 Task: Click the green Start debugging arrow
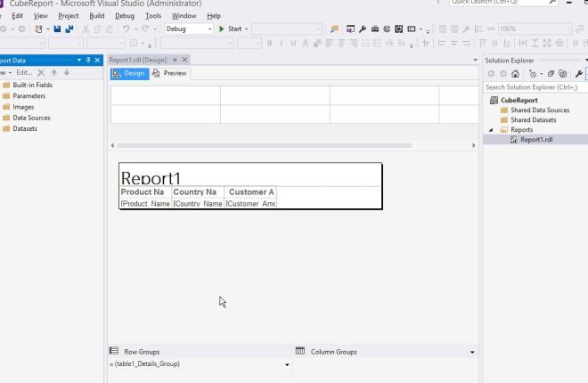click(223, 29)
